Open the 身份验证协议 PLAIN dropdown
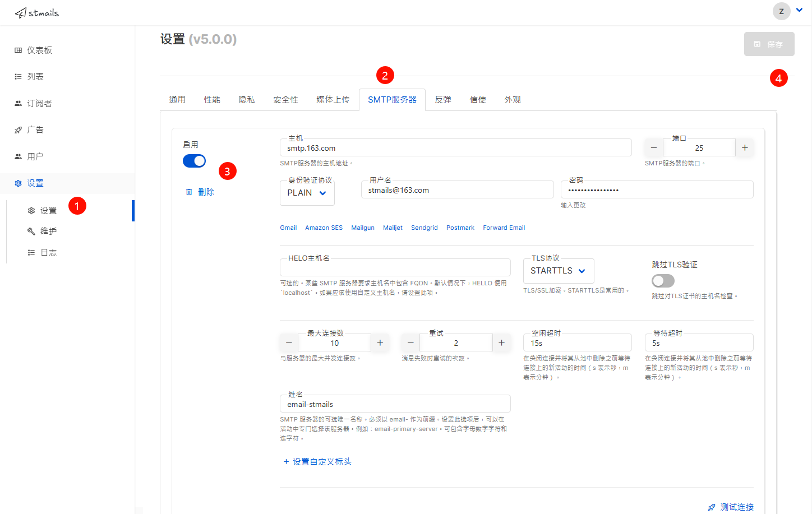 click(307, 192)
